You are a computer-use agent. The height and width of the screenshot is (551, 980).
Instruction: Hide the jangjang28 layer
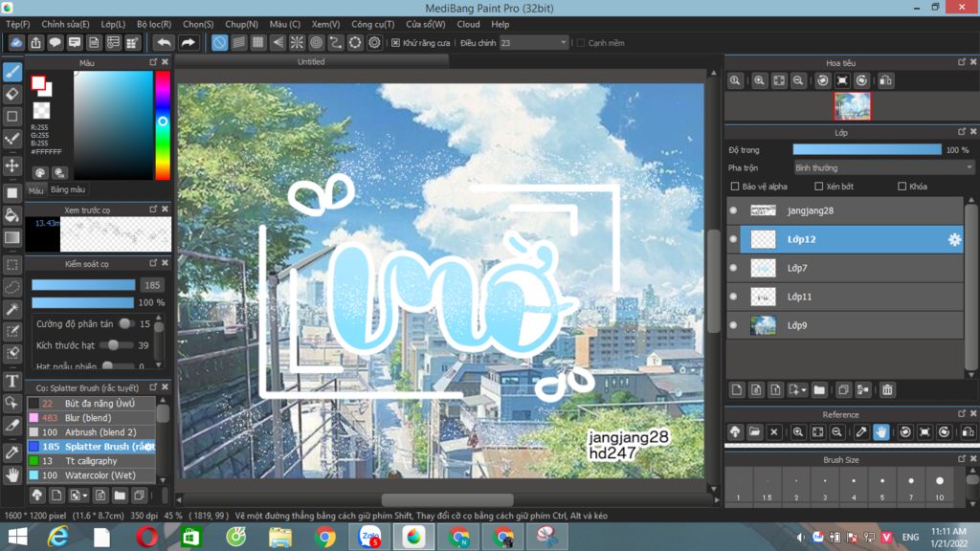[x=734, y=210]
